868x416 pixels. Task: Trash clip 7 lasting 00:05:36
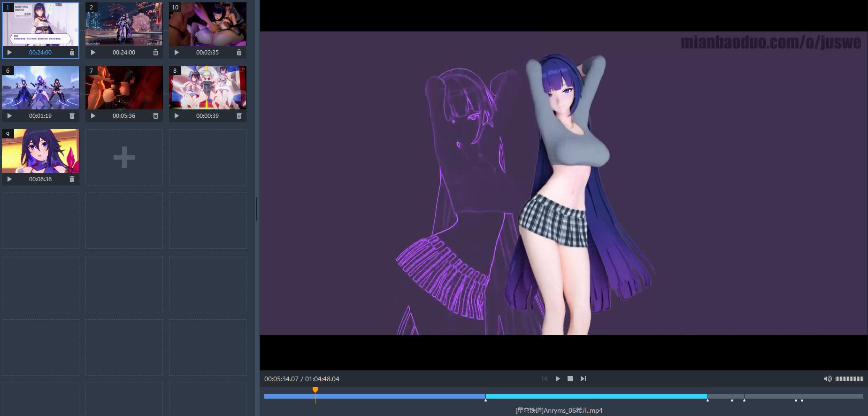coord(155,116)
